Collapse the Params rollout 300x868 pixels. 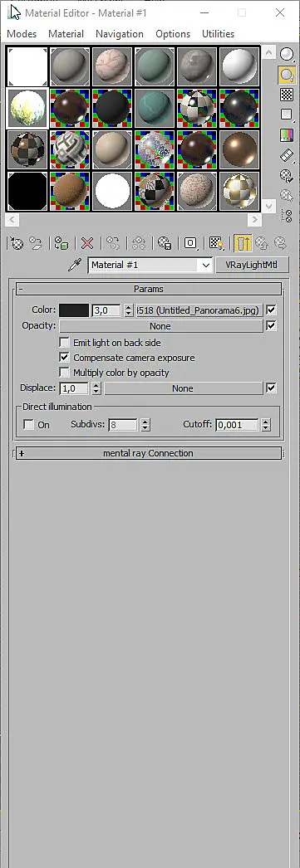[x=149, y=289]
